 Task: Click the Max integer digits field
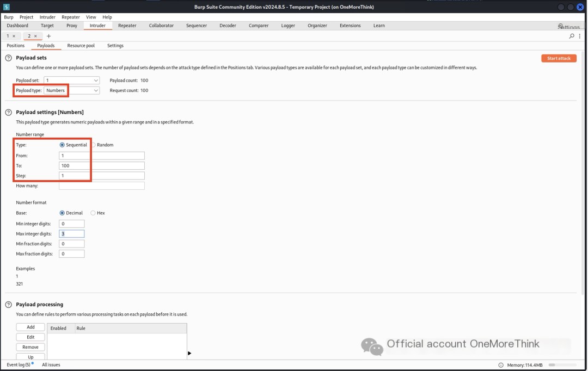72,234
